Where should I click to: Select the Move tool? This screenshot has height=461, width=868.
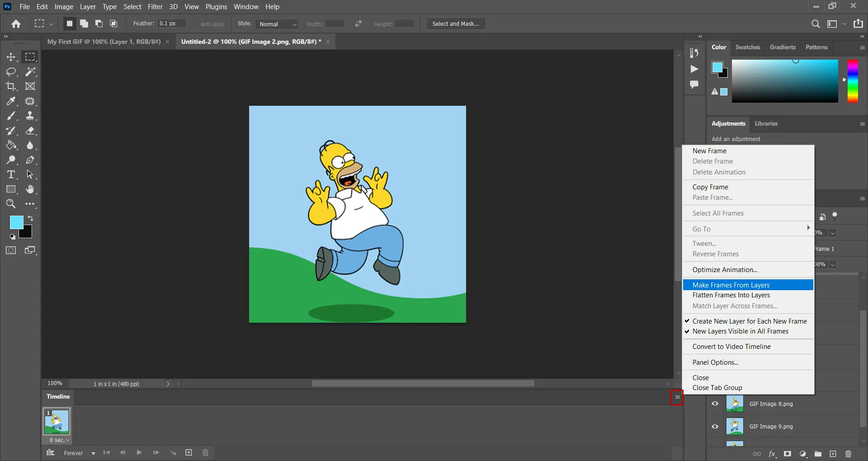(11, 57)
